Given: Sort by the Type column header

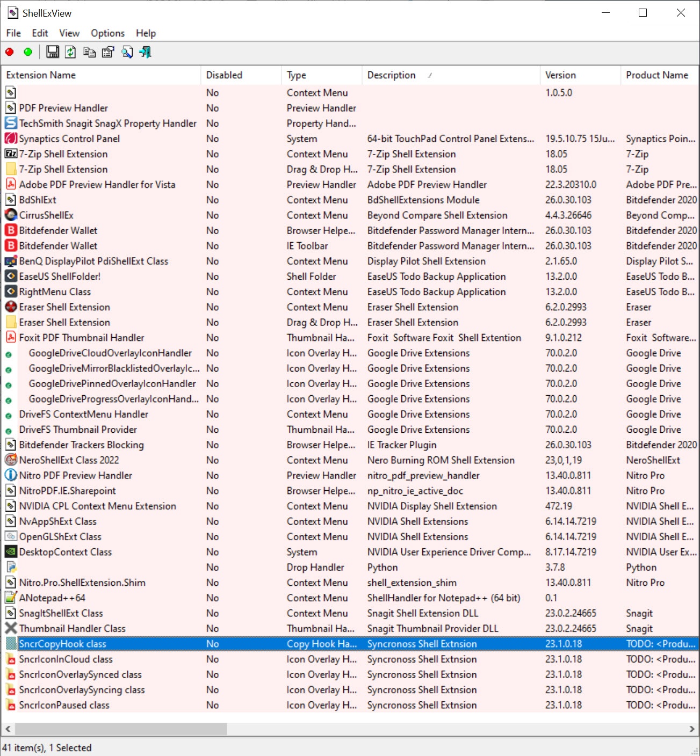Looking at the screenshot, I should click(321, 75).
